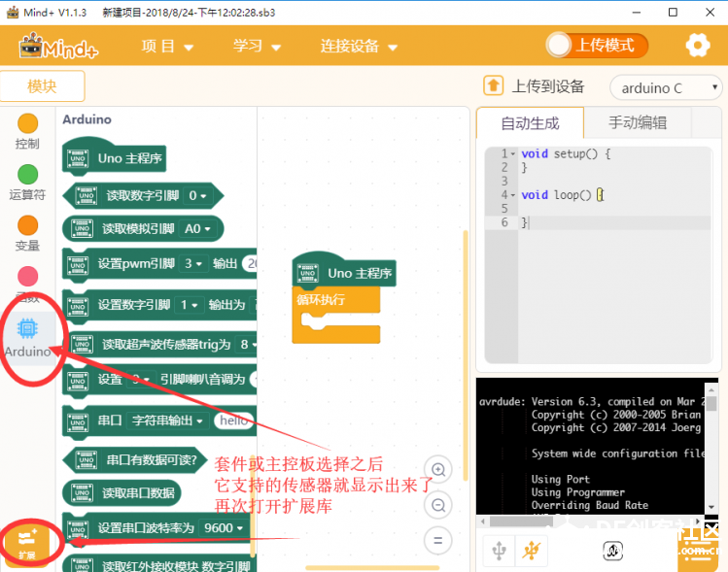Select the Arduino chip category icon

(x=27, y=328)
